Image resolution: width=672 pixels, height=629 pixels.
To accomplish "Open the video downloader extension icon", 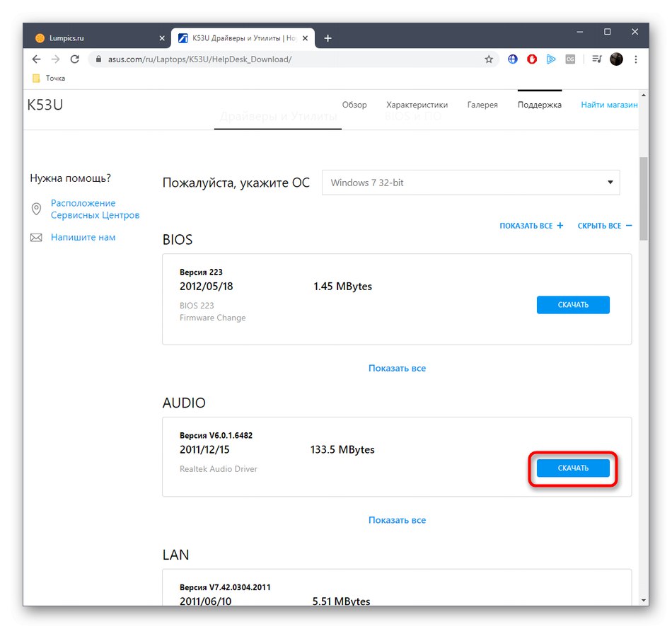I will click(551, 59).
